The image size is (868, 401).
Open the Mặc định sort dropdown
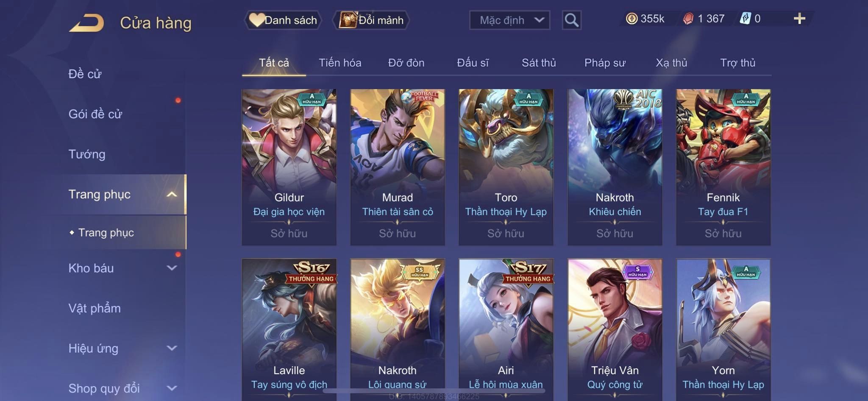coord(510,20)
